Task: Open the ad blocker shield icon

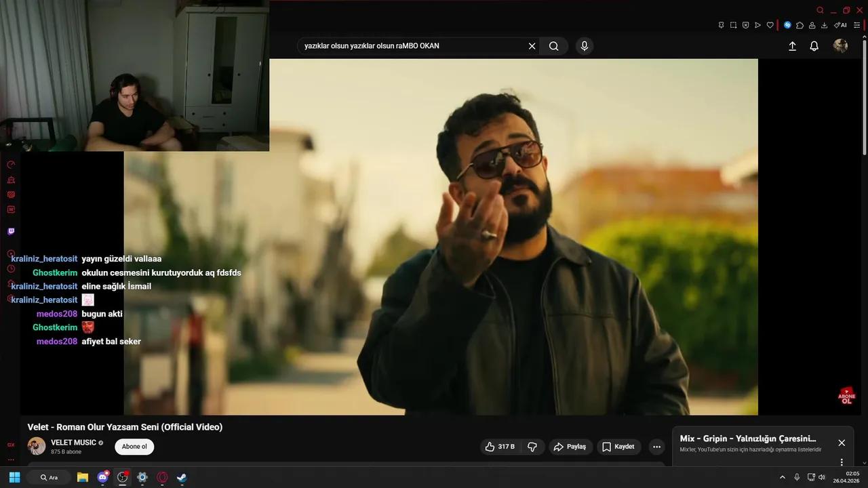Action: pyautogui.click(x=745, y=25)
